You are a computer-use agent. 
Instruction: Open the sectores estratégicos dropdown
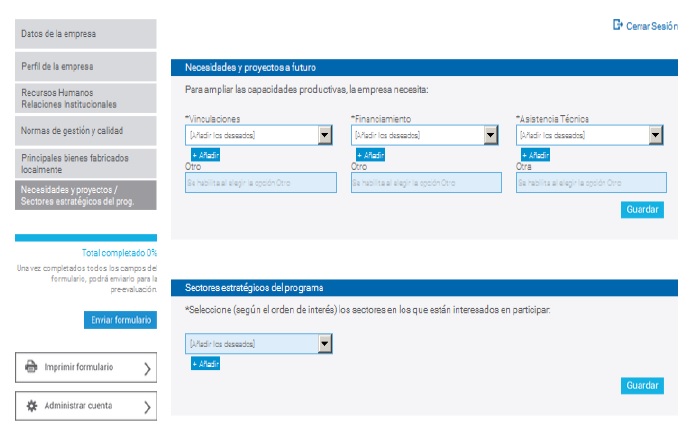[325, 343]
